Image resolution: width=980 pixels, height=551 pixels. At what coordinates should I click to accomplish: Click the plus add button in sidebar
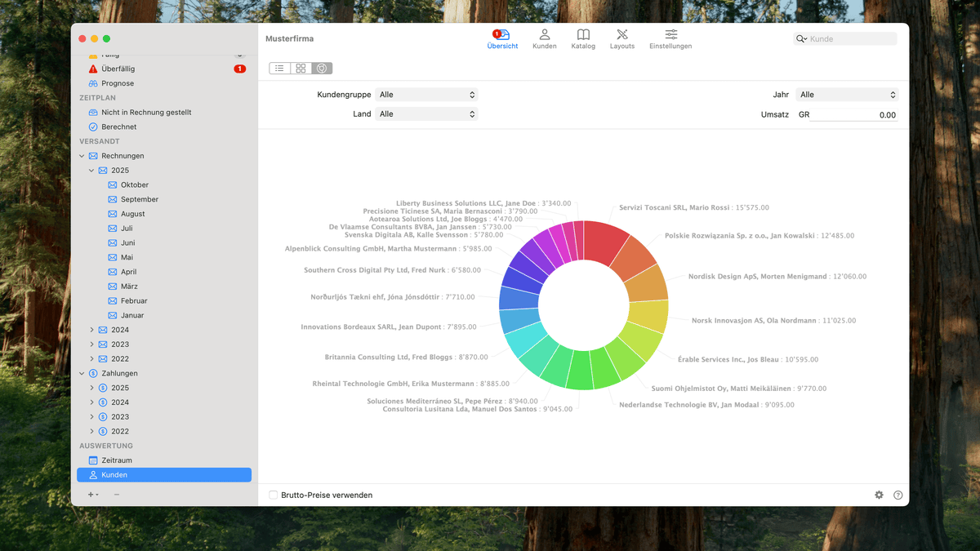[91, 495]
